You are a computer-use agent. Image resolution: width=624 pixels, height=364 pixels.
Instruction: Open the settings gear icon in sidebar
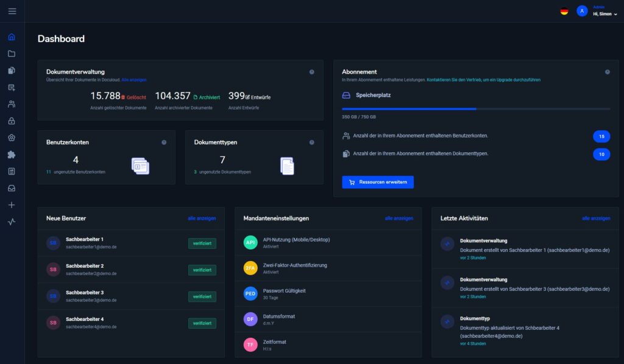tap(12, 138)
